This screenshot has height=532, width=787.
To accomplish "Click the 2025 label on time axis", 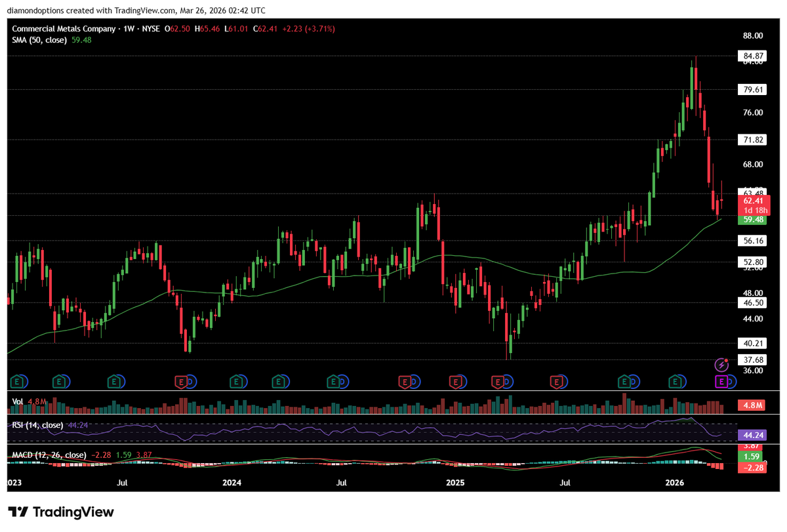I will pos(454,483).
